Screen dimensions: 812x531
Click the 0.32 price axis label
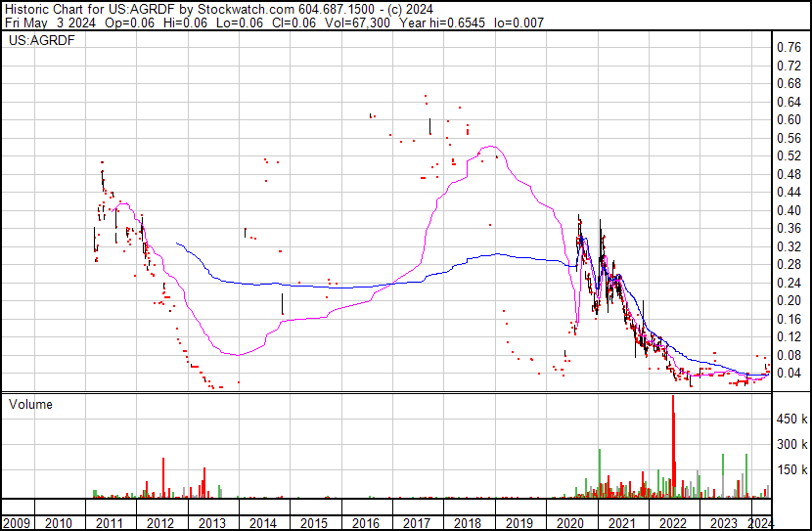[789, 246]
